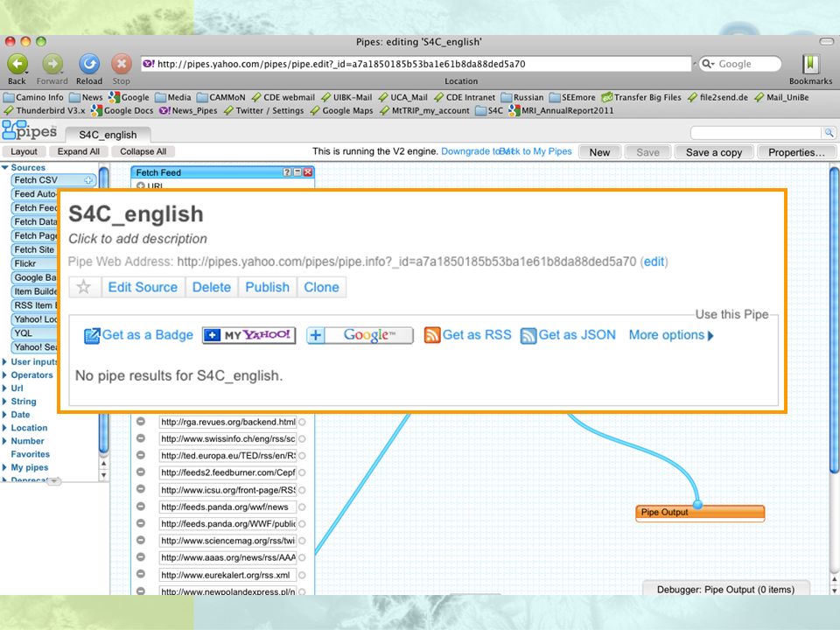
Task: Open the Camino Info bookmark folder
Action: 33,97
